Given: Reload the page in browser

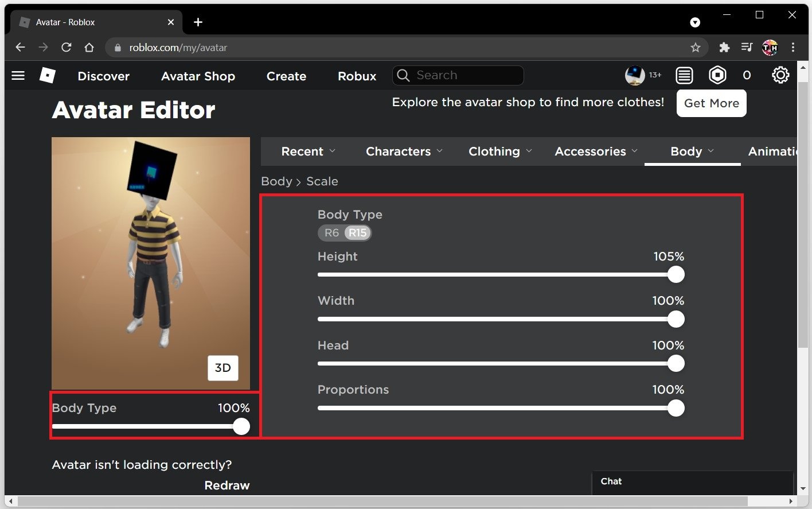Looking at the screenshot, I should tap(67, 48).
